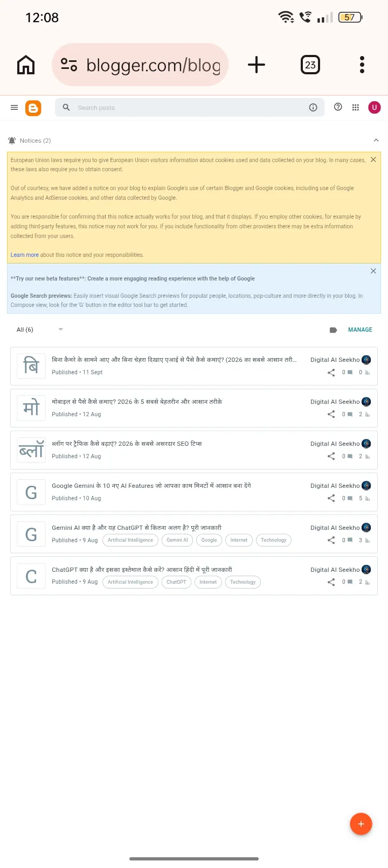Collapse the Notices section chevron
Image resolution: width=388 pixels, height=868 pixels.
(x=376, y=141)
